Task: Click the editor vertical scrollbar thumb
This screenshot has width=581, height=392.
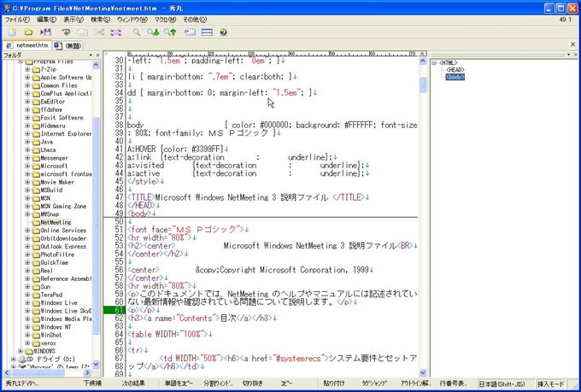Action: coord(423,85)
